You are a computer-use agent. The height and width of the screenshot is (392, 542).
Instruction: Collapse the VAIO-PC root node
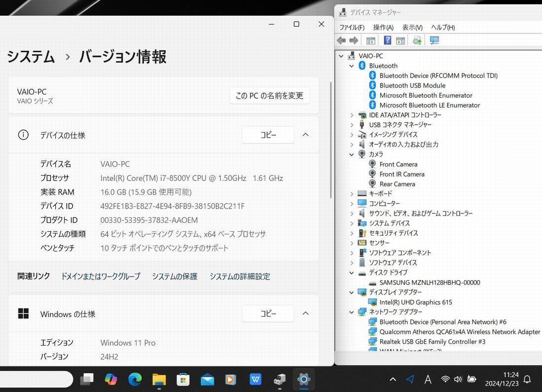pos(341,56)
